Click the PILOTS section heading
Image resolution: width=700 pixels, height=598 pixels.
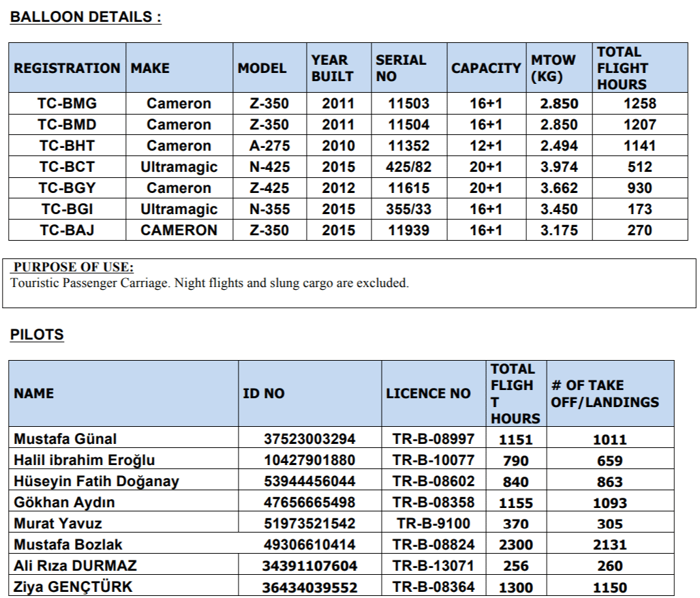[x=37, y=335]
